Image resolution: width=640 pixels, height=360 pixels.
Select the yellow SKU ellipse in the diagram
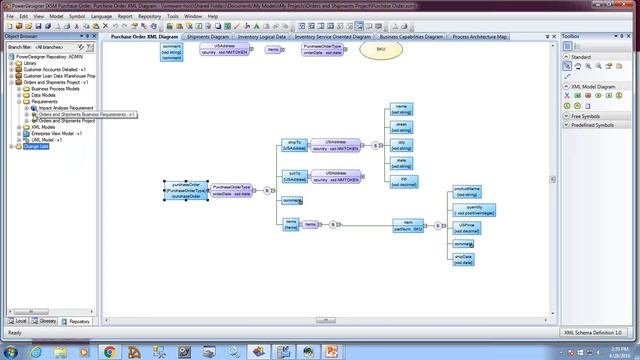[x=381, y=49]
